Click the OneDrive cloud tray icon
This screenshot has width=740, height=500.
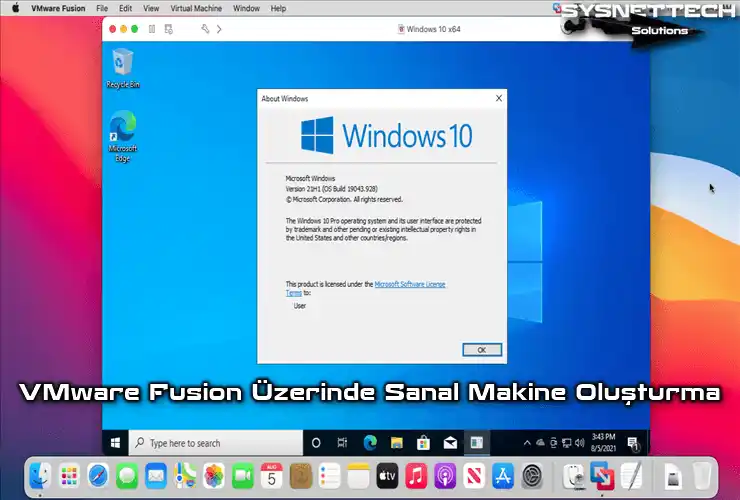pyautogui.click(x=540, y=443)
